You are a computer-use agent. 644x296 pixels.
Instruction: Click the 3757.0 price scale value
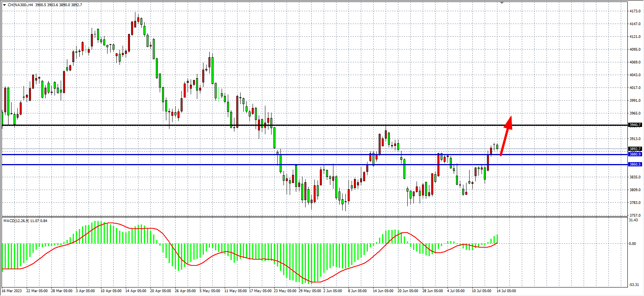pos(635,216)
